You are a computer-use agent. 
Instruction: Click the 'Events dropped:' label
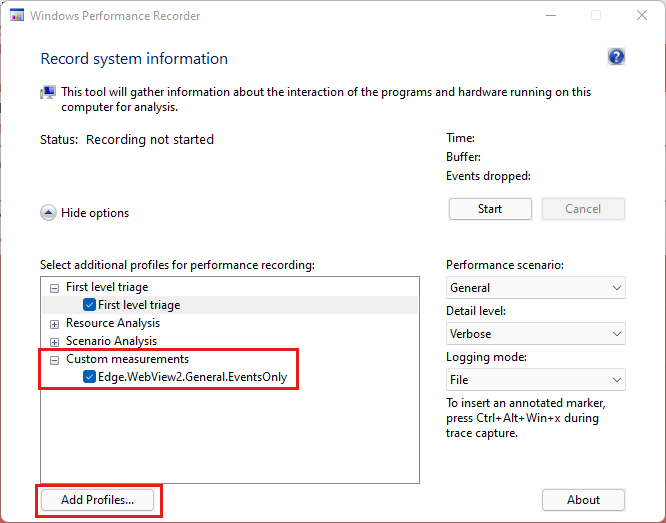click(x=488, y=176)
